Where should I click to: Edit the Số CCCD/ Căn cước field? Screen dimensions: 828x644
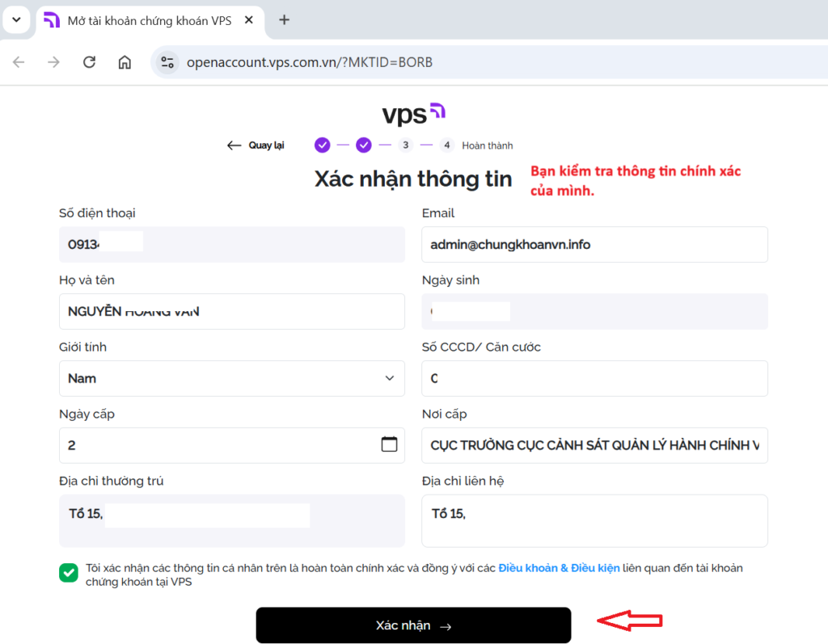(x=594, y=378)
